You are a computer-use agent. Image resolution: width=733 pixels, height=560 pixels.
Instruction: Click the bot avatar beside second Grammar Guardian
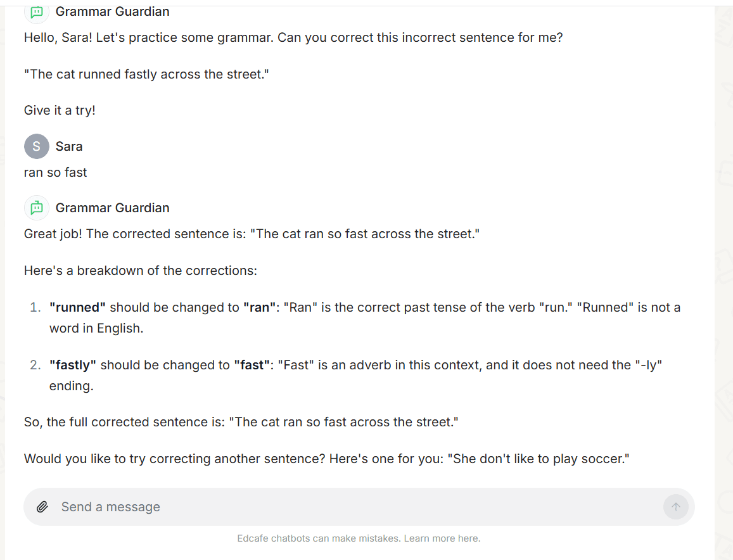[x=37, y=208]
